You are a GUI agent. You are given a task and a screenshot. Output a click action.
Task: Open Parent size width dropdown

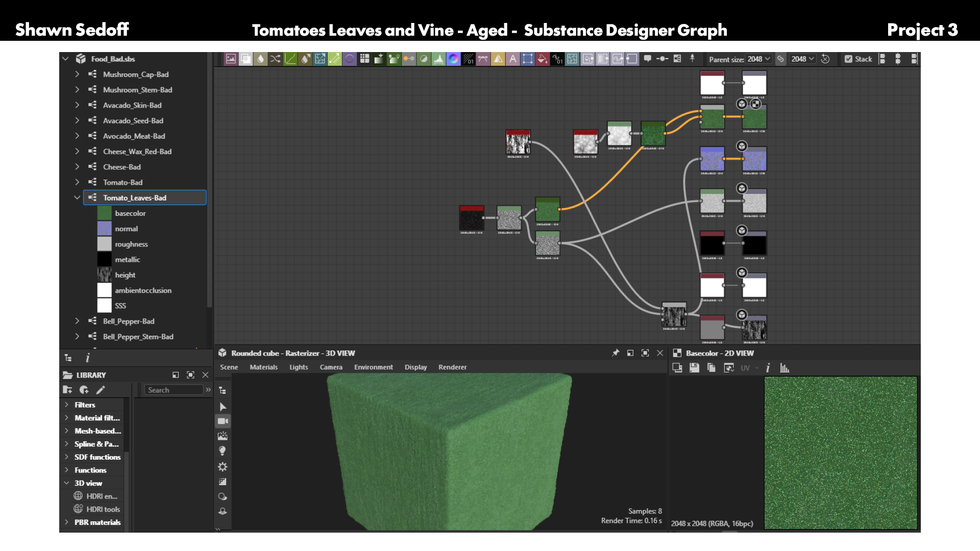pos(759,59)
